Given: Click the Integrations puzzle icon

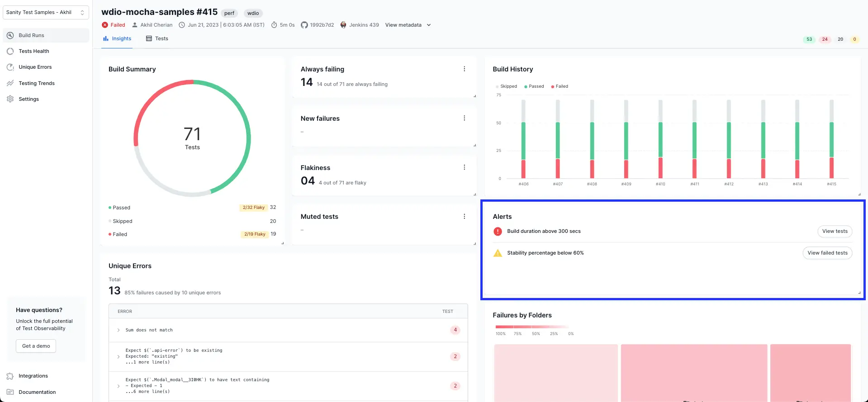Looking at the screenshot, I should 10,376.
